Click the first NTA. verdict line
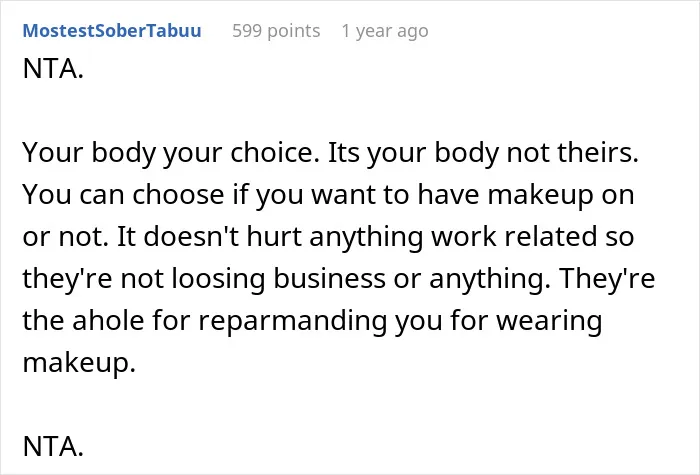 53,69
